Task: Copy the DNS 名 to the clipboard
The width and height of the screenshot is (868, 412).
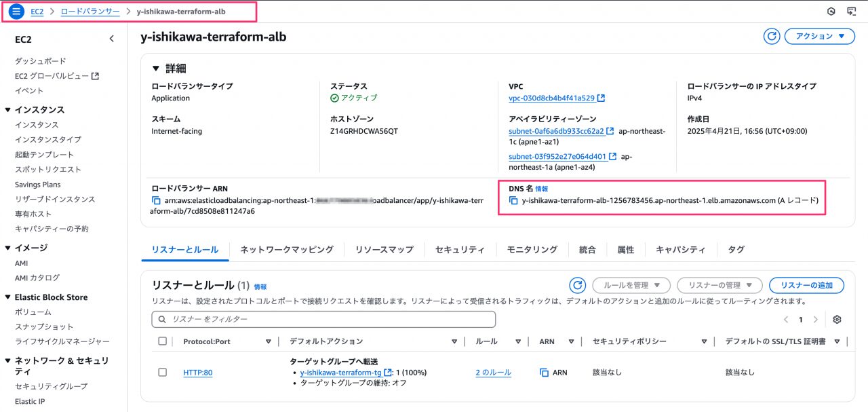Action: coord(514,201)
